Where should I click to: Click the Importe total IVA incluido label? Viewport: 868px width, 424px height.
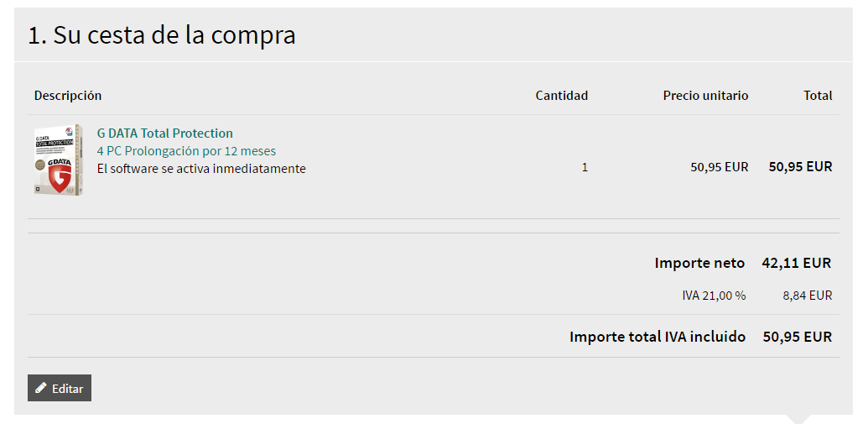657,337
